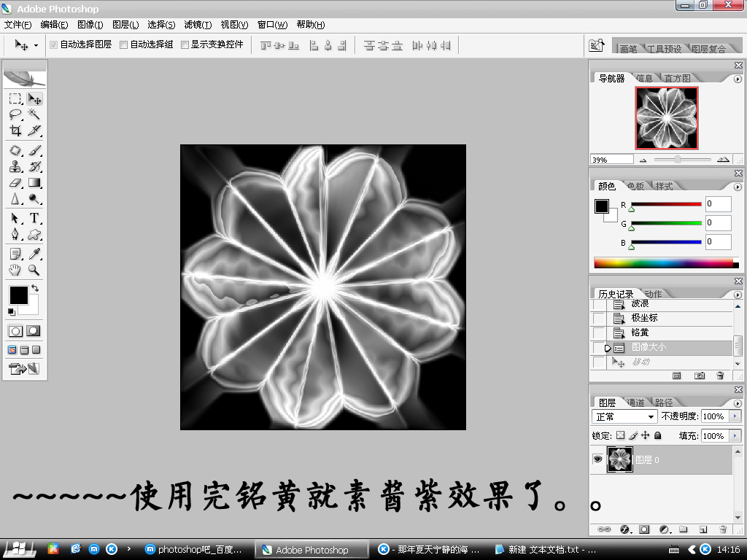
Task: Switch to the 路径 tab
Action: tap(663, 402)
